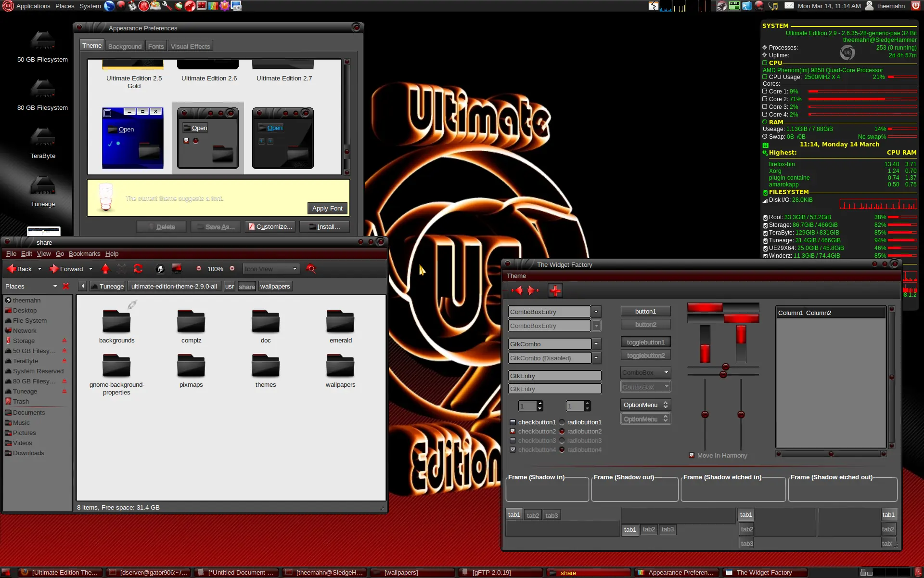This screenshot has width=924, height=578.
Task: Go up to parent folder arrow
Action: tap(105, 269)
